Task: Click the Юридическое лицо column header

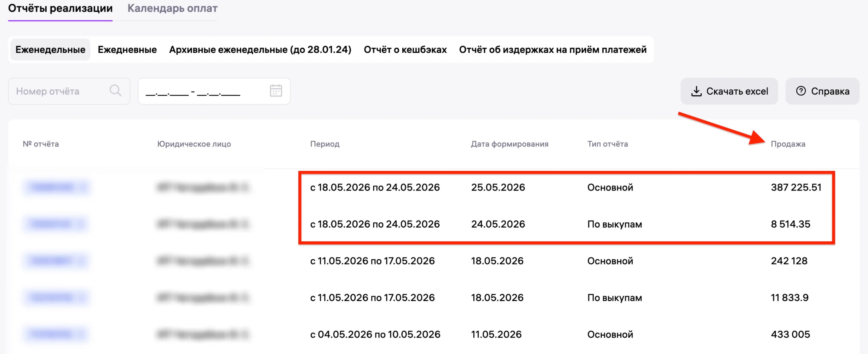Action: click(x=194, y=144)
